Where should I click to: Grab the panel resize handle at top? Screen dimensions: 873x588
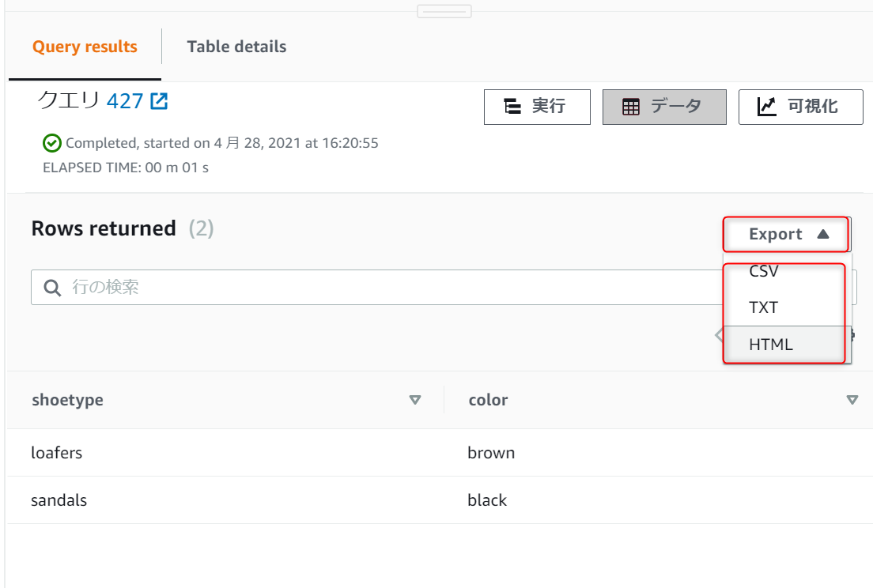[x=444, y=11]
